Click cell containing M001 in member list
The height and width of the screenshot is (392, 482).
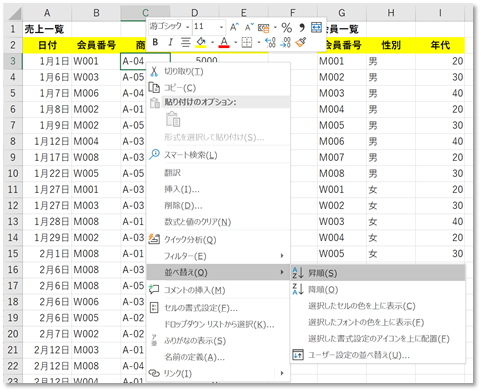pos(342,61)
